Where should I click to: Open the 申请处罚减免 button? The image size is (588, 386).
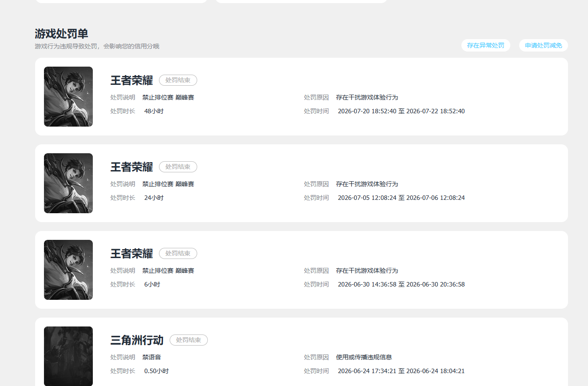pyautogui.click(x=544, y=45)
